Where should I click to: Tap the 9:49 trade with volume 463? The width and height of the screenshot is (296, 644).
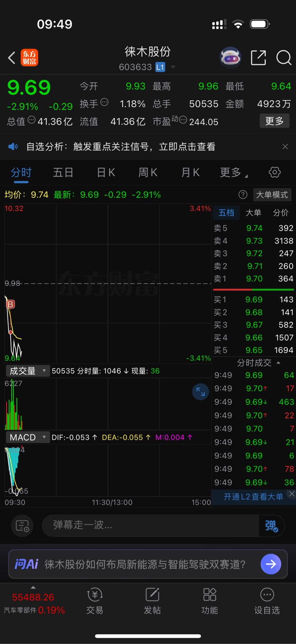click(254, 402)
